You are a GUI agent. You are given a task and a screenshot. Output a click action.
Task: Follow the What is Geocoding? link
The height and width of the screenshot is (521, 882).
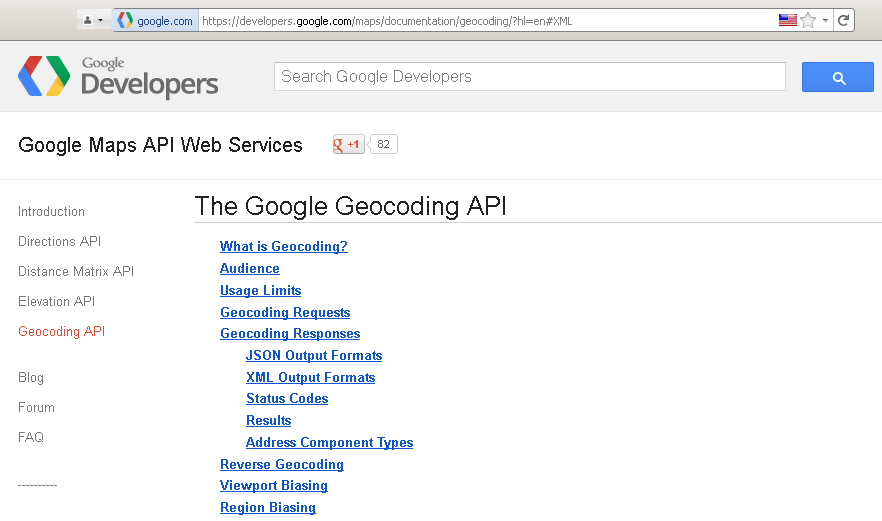tap(284, 246)
